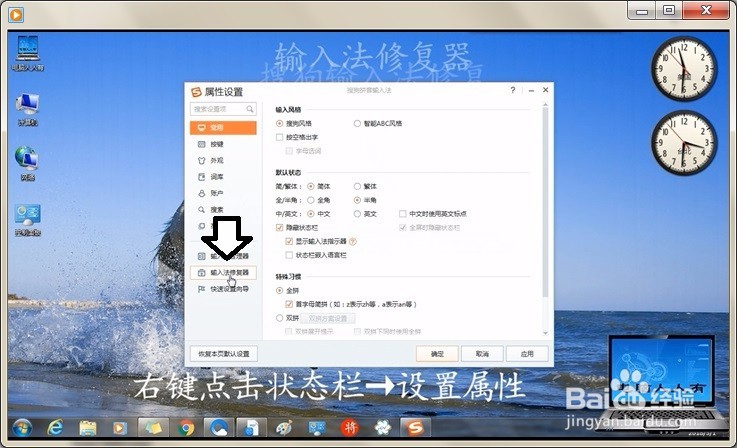The height and width of the screenshot is (448, 737).
Task: Toggle the 隐藏状态栏 checkbox
Action: pos(280,228)
